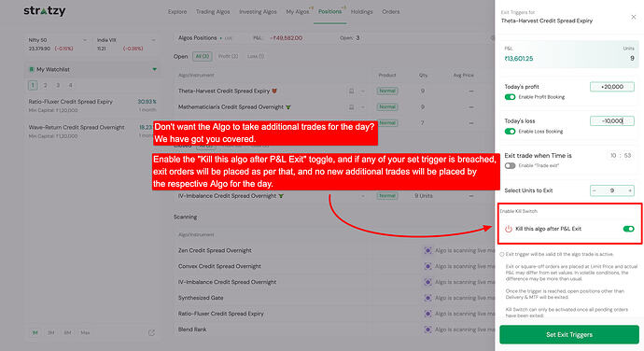The width and height of the screenshot is (644, 351).
Task: Open the Holdings tab
Action: click(x=361, y=11)
